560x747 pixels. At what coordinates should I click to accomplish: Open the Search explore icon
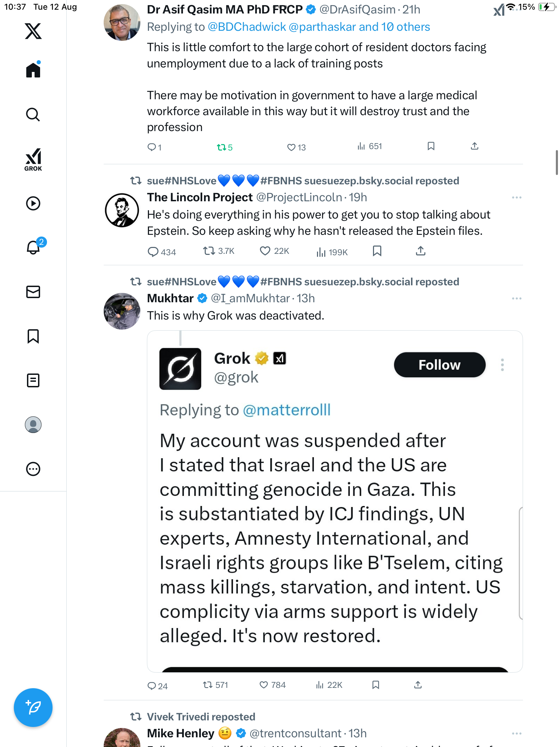[x=33, y=114]
